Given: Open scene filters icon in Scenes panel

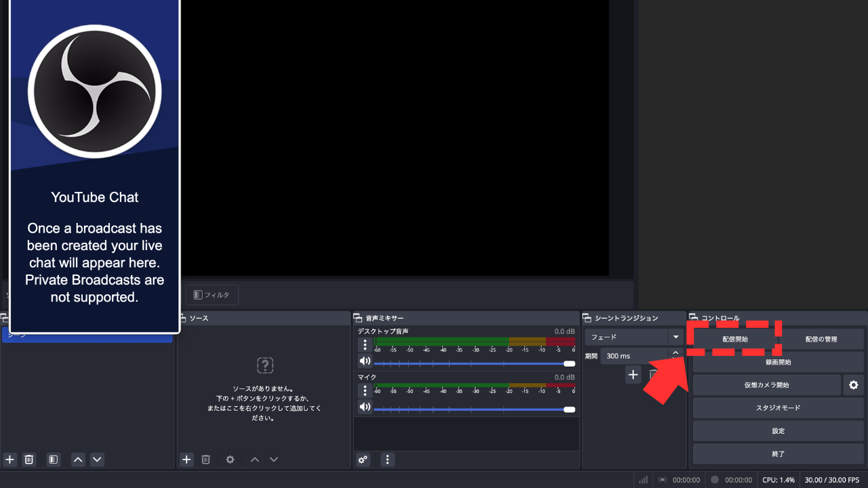Looking at the screenshot, I should tap(54, 460).
